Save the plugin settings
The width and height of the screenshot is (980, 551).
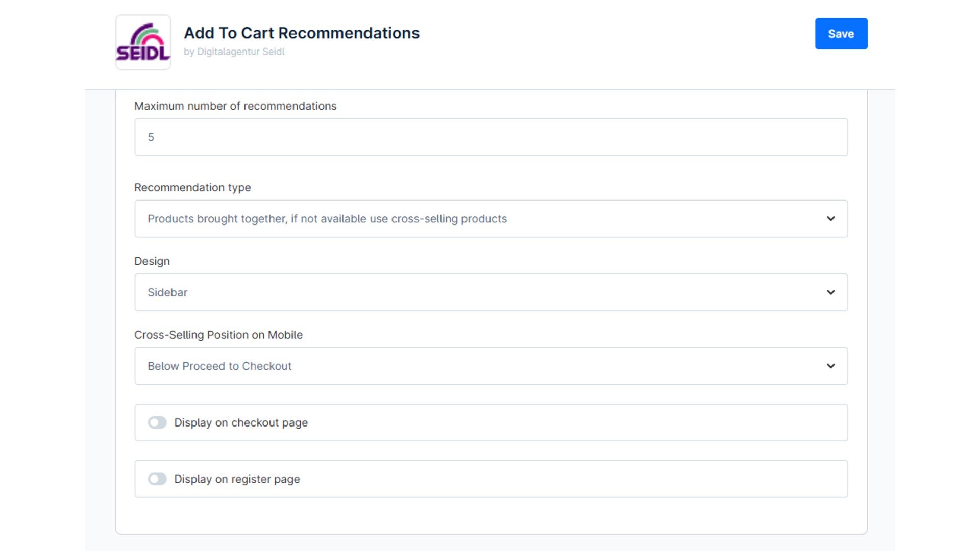tap(841, 34)
